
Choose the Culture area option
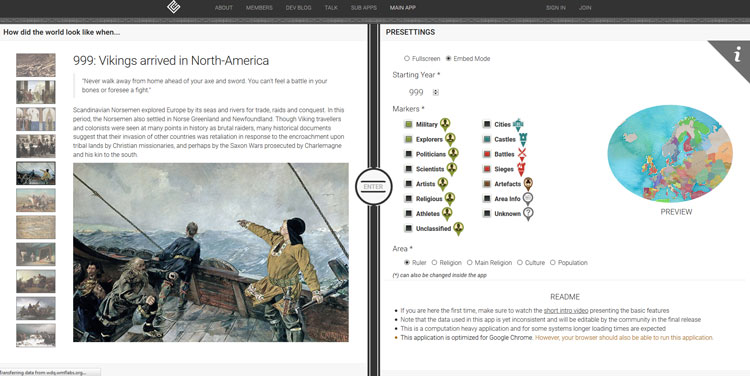pyautogui.click(x=520, y=262)
